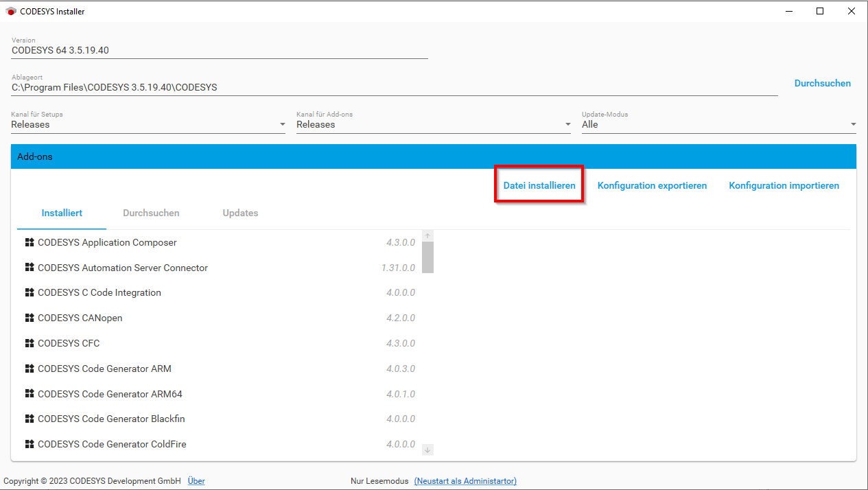Screen dimensions: 868x490
Task: Click the CODESYS Application Composer package icon
Action: [x=30, y=242]
